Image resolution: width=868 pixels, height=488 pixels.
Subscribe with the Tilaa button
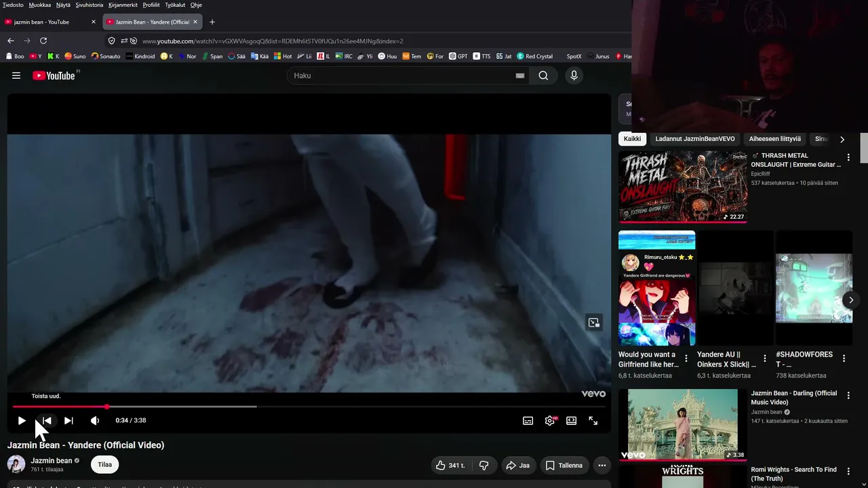(x=105, y=464)
